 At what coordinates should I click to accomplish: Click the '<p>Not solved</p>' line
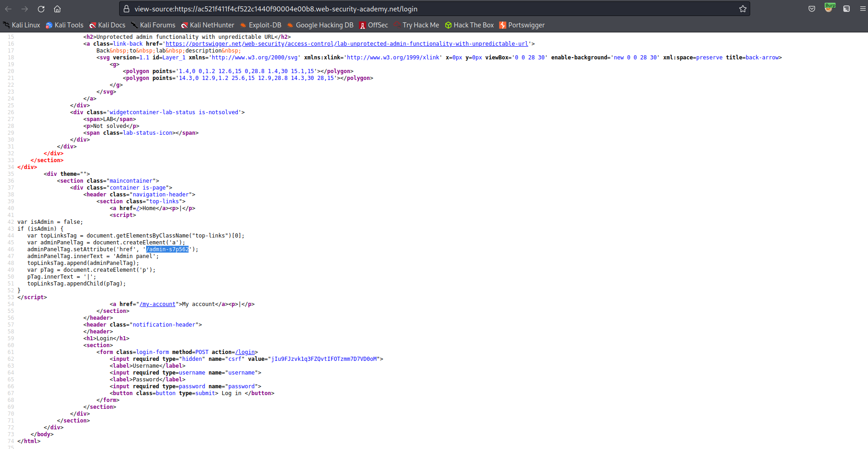click(111, 126)
